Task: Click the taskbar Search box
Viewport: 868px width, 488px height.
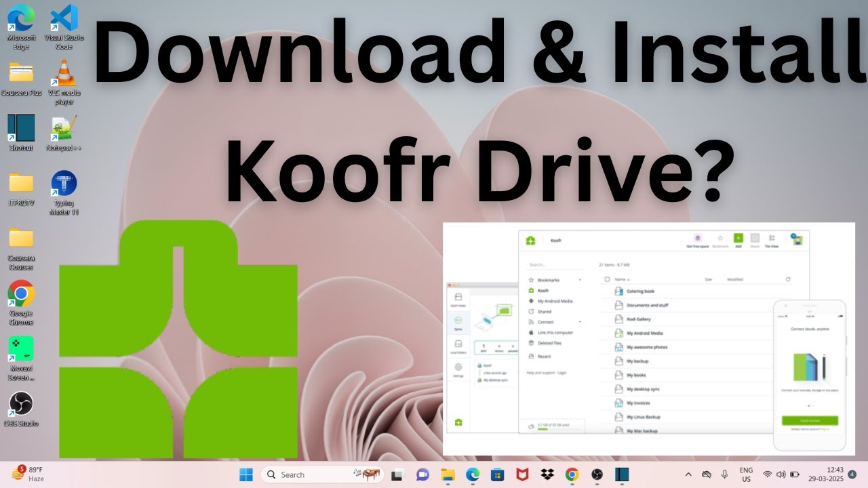Action: click(322, 474)
